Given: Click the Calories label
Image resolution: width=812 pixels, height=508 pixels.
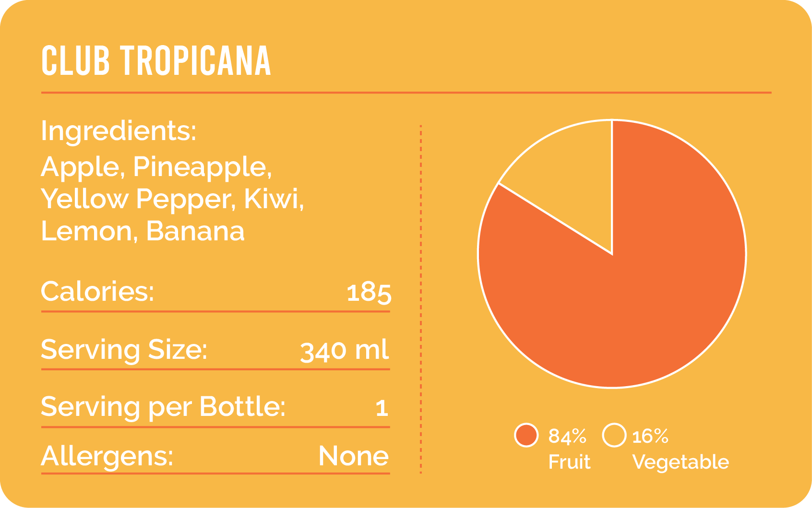Looking at the screenshot, I should 97,291.
